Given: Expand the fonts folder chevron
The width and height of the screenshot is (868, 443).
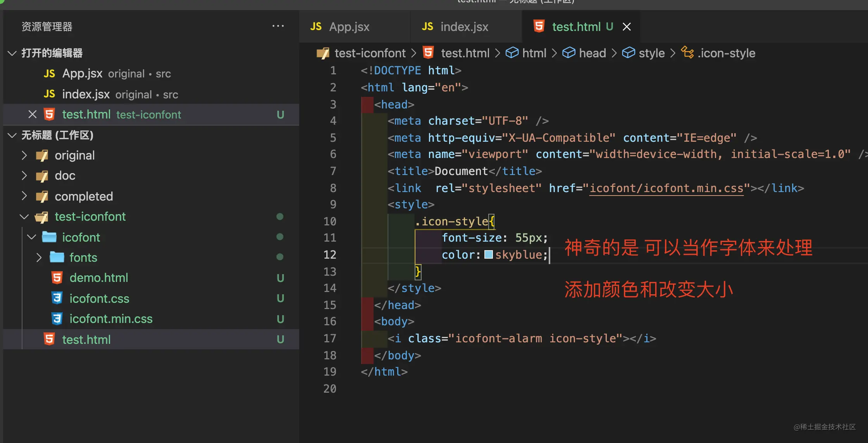Looking at the screenshot, I should tap(39, 258).
